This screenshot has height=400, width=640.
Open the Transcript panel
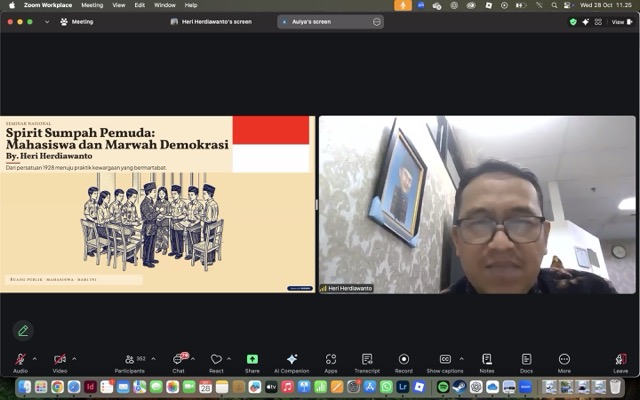(367, 362)
